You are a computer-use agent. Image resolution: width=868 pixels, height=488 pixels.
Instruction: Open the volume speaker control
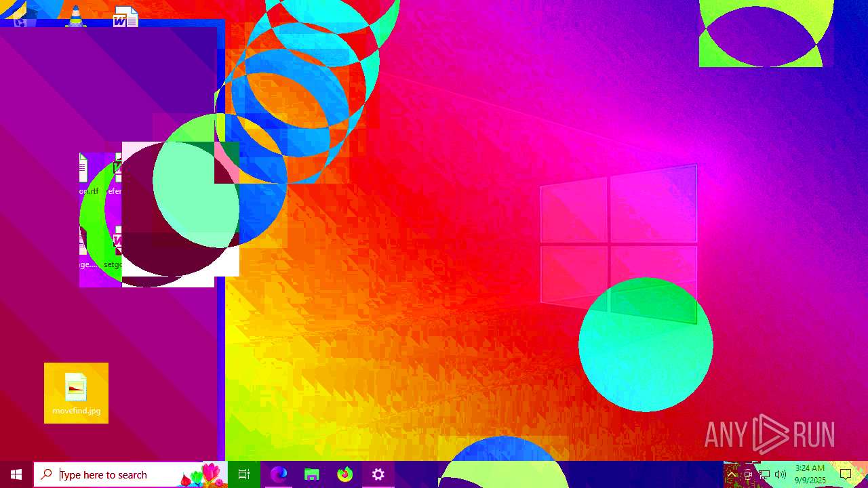pos(781,474)
